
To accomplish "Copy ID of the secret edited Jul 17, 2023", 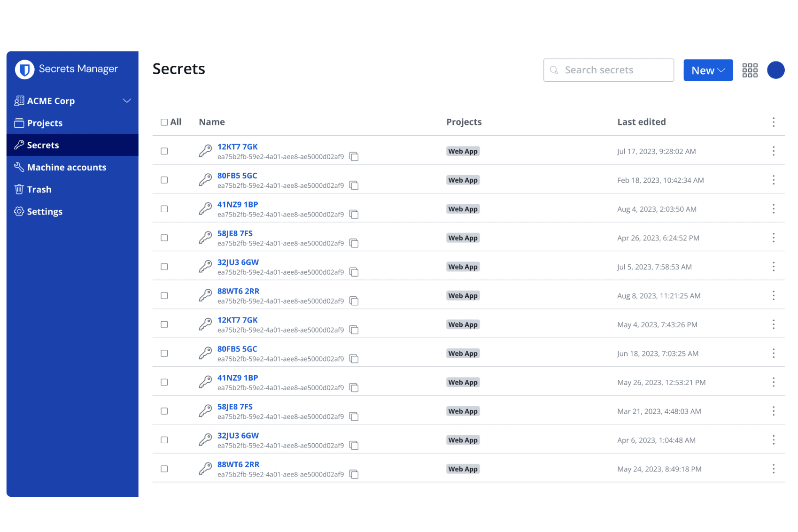I will point(354,157).
